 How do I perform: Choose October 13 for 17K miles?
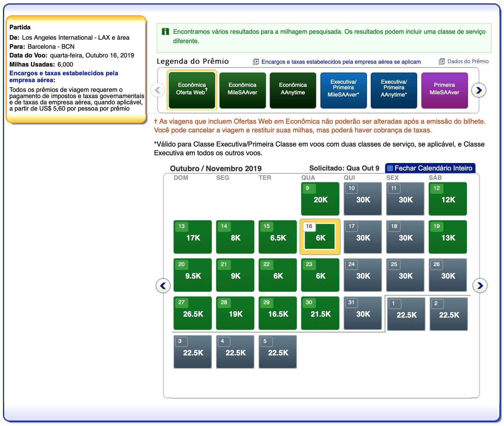[x=193, y=237]
